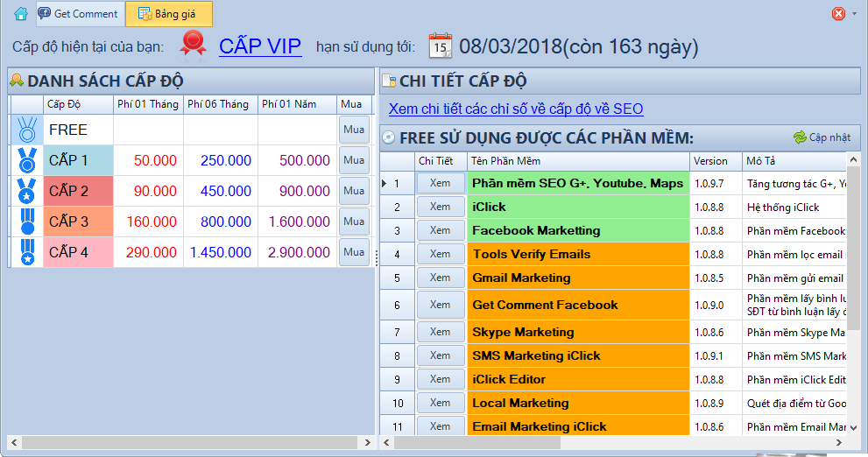The width and height of the screenshot is (868, 457).
Task: Click the disc icon beside FREE SỬ DỤNG
Action: [x=389, y=137]
